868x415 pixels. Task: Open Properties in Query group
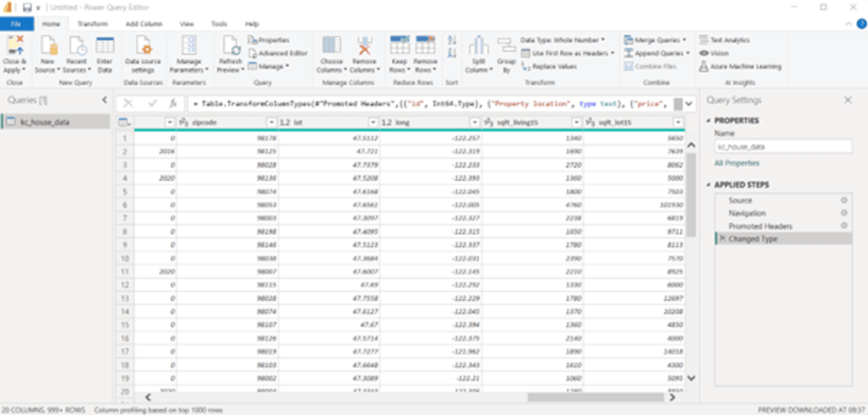pos(268,40)
